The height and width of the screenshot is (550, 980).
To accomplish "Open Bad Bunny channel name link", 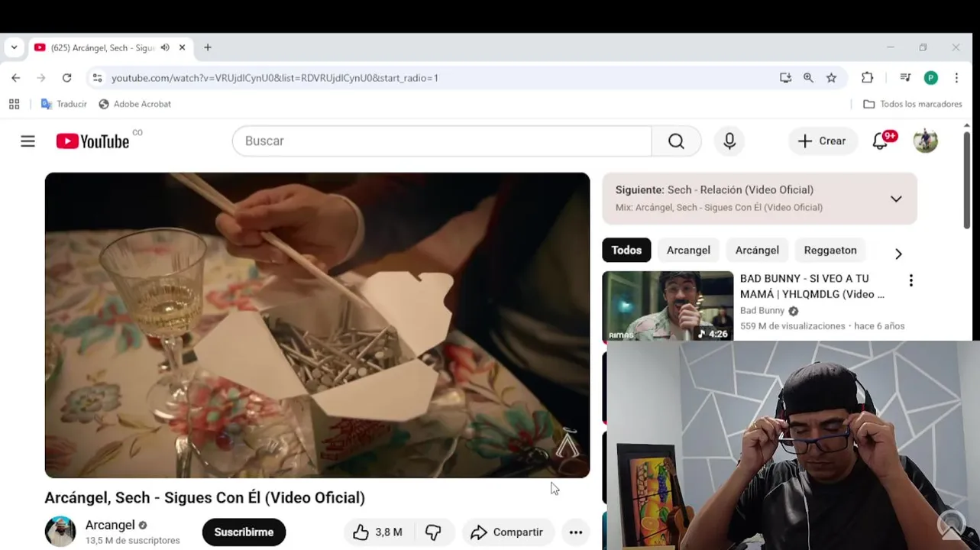I will point(762,311).
